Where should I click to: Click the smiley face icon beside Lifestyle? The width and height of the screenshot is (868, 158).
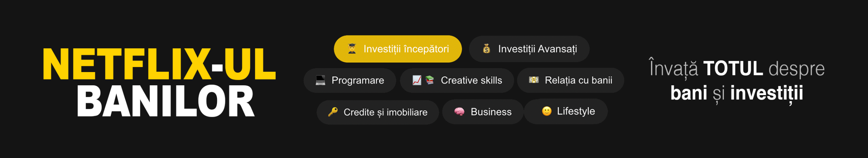[547, 111]
